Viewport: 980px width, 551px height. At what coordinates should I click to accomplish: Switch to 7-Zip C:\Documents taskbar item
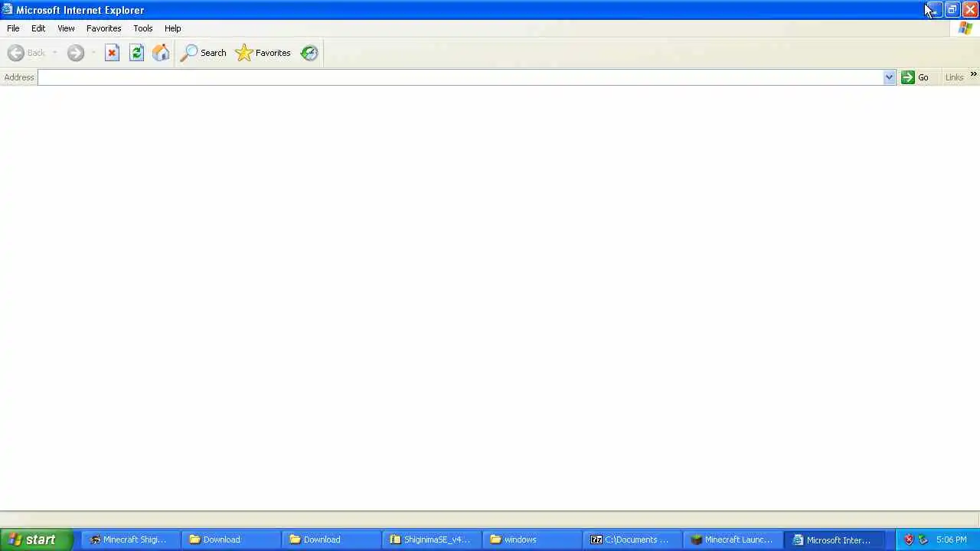tap(631, 540)
